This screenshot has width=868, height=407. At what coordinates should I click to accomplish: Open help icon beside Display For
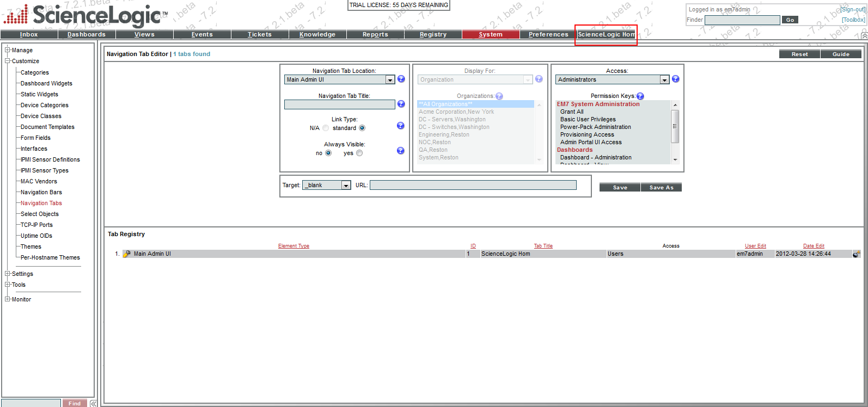coord(539,79)
